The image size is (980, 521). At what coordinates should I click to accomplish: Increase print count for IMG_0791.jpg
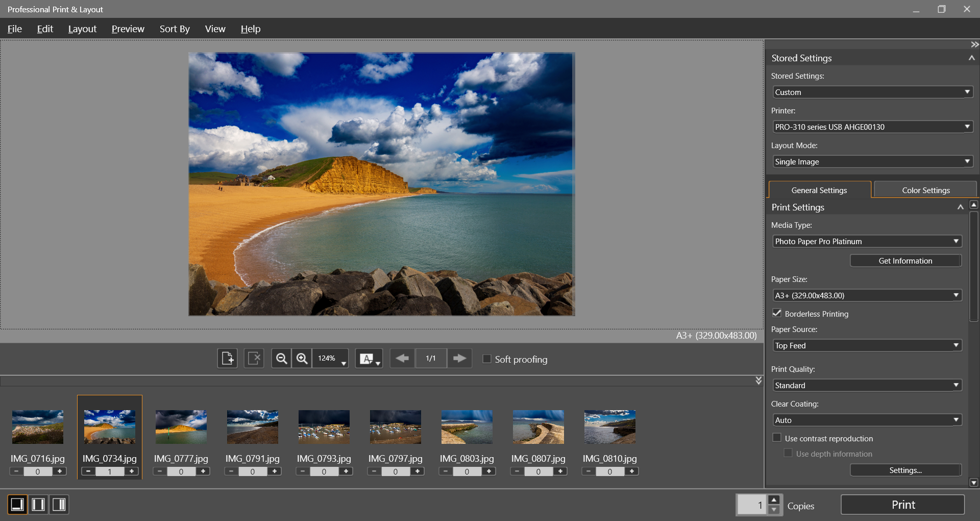click(x=275, y=471)
